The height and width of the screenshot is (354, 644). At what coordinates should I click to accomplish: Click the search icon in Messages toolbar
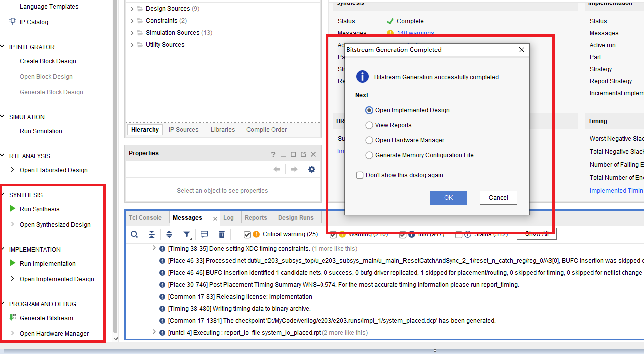(134, 234)
